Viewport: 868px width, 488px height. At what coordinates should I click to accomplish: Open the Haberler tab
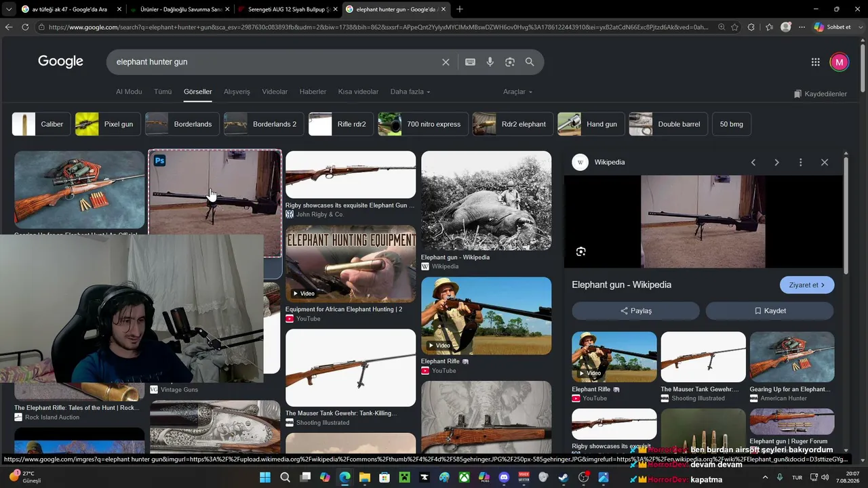click(x=313, y=91)
